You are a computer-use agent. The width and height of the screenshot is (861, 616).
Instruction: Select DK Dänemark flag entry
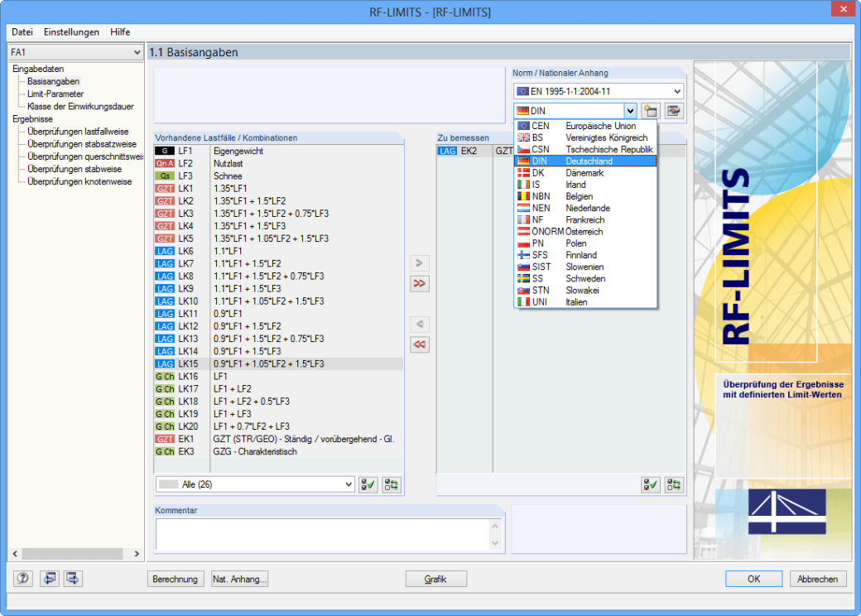[x=585, y=172]
